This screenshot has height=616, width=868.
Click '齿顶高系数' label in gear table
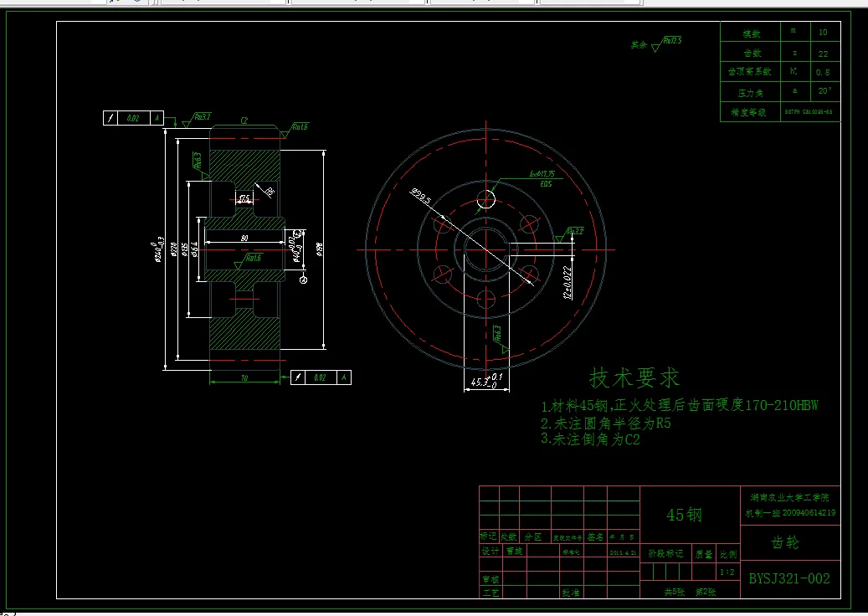(x=749, y=71)
